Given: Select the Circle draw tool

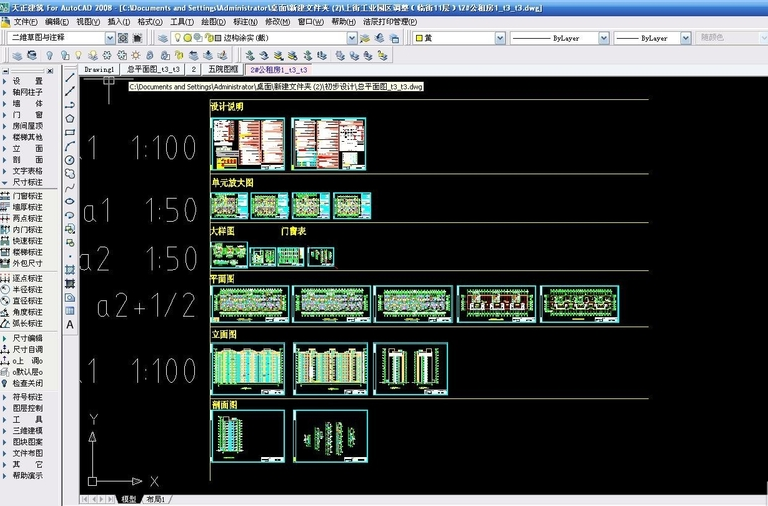Looking at the screenshot, I should point(70,160).
